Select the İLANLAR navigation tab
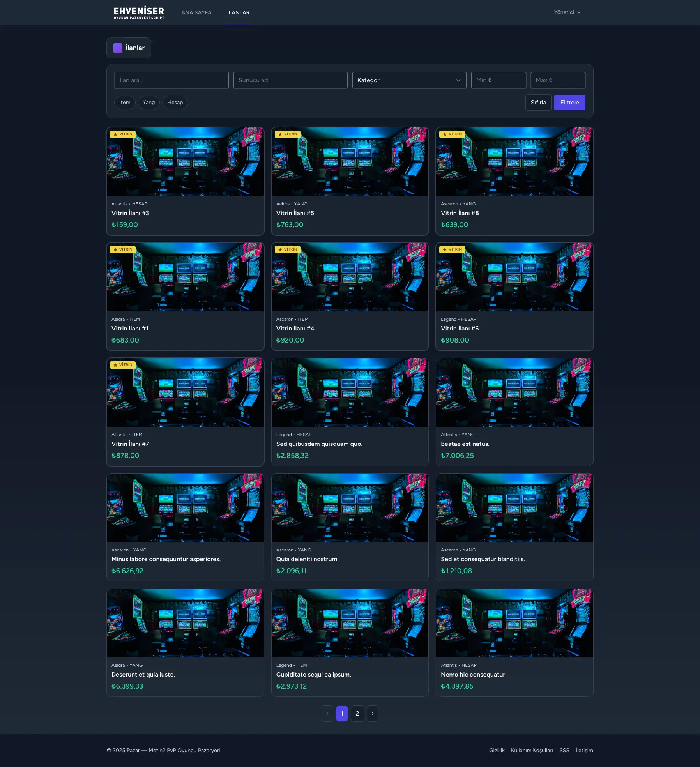 pyautogui.click(x=238, y=12)
